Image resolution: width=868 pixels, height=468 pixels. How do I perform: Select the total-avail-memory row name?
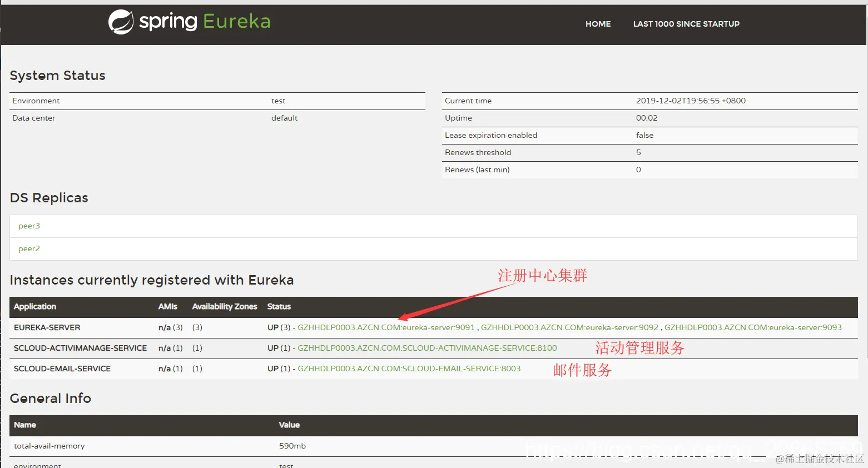tap(49, 446)
